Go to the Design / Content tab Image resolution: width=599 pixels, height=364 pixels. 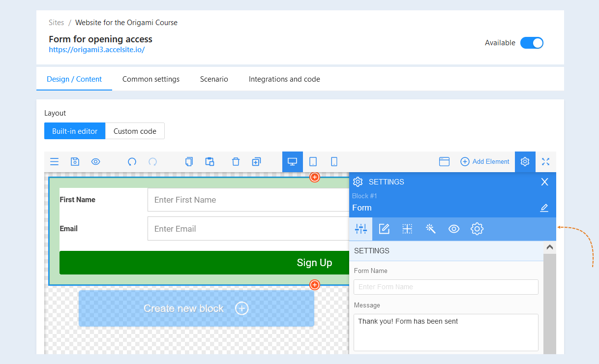click(74, 79)
